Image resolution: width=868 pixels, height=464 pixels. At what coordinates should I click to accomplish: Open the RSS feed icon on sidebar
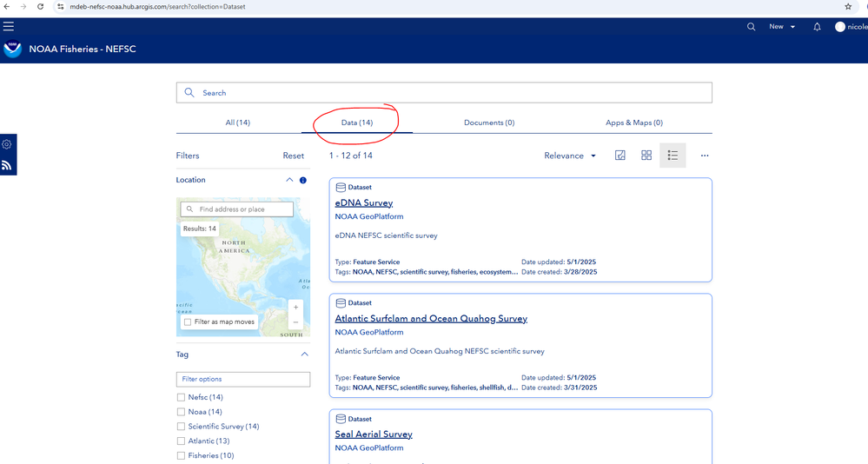[x=7, y=165]
